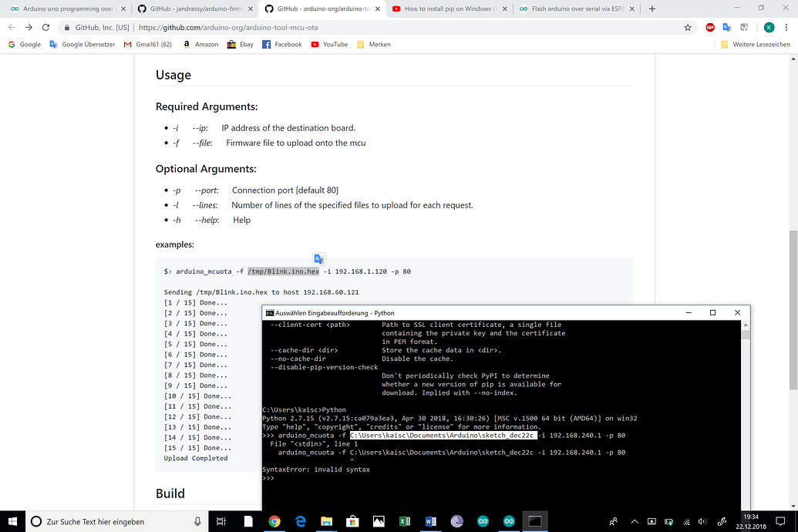Click the Windows search input field
This screenshot has width=798, height=532.
[x=100, y=521]
